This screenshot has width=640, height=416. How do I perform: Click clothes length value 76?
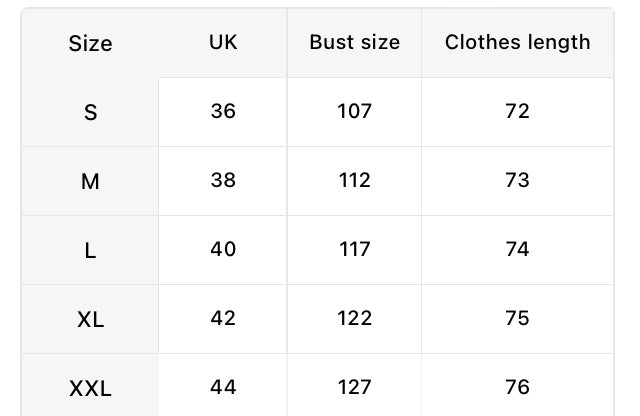click(517, 386)
